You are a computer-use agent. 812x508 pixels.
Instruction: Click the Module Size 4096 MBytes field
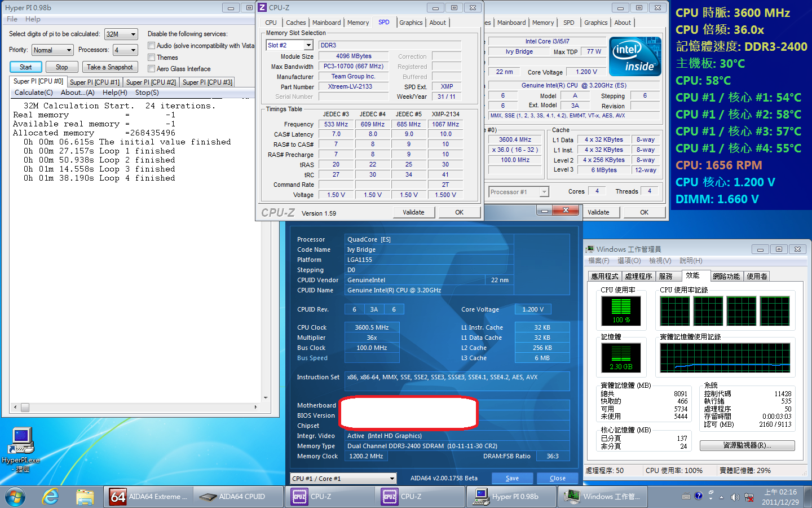click(354, 56)
